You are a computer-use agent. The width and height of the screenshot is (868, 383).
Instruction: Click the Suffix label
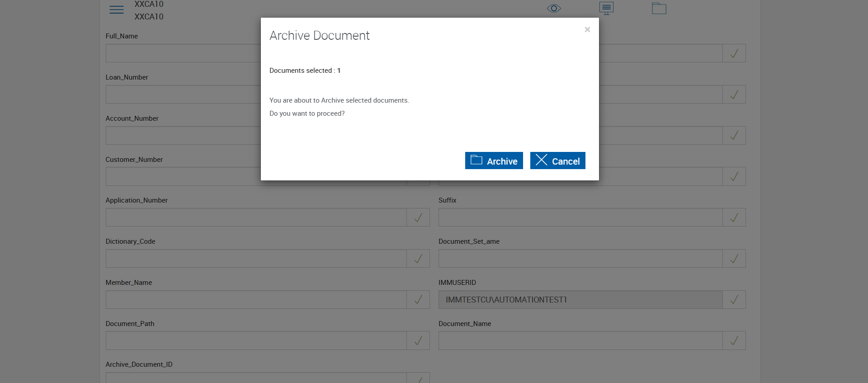coord(448,200)
